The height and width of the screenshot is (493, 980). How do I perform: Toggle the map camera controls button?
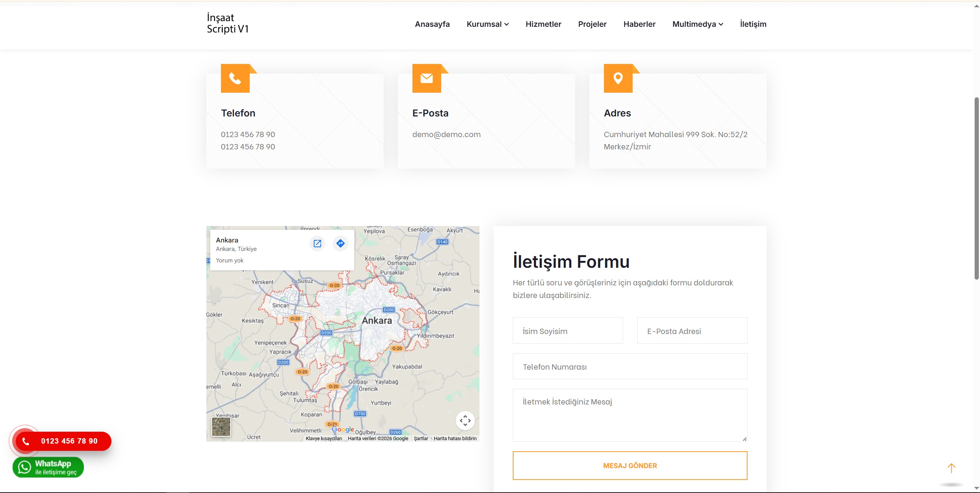(465, 421)
